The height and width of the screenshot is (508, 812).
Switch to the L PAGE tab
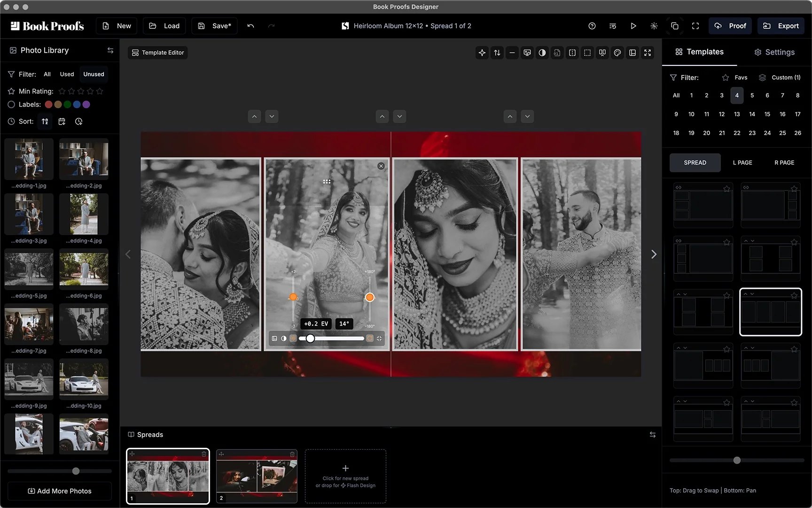pyautogui.click(x=742, y=163)
